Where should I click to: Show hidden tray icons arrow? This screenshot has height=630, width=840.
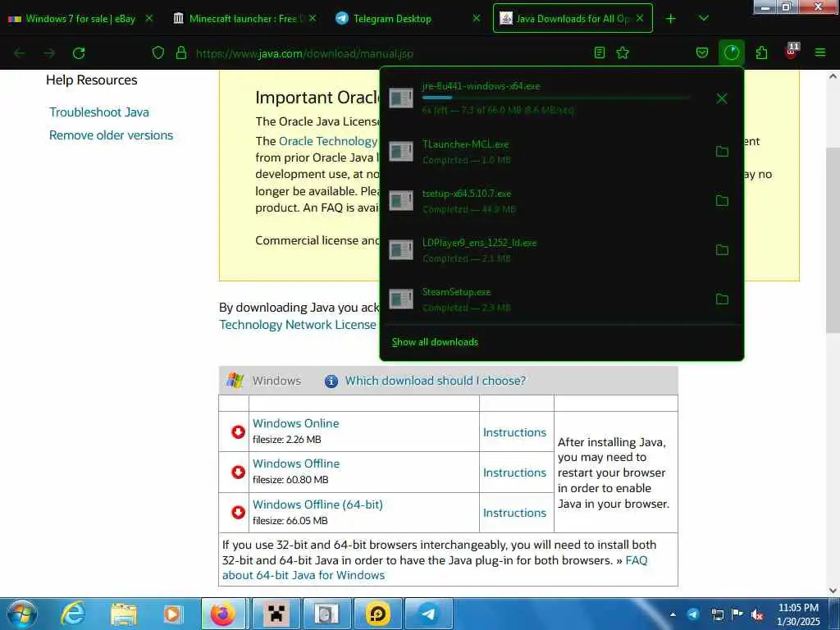click(x=673, y=614)
